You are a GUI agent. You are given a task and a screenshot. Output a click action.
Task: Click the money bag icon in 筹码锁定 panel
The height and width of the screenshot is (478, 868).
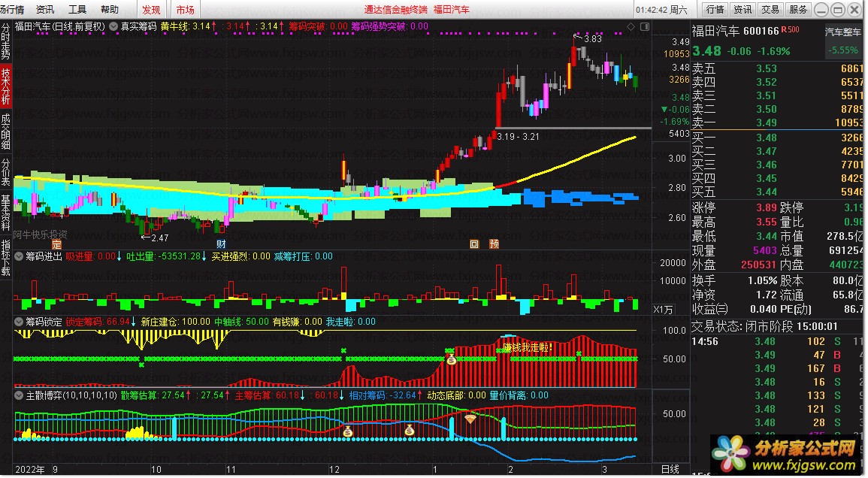click(x=451, y=359)
